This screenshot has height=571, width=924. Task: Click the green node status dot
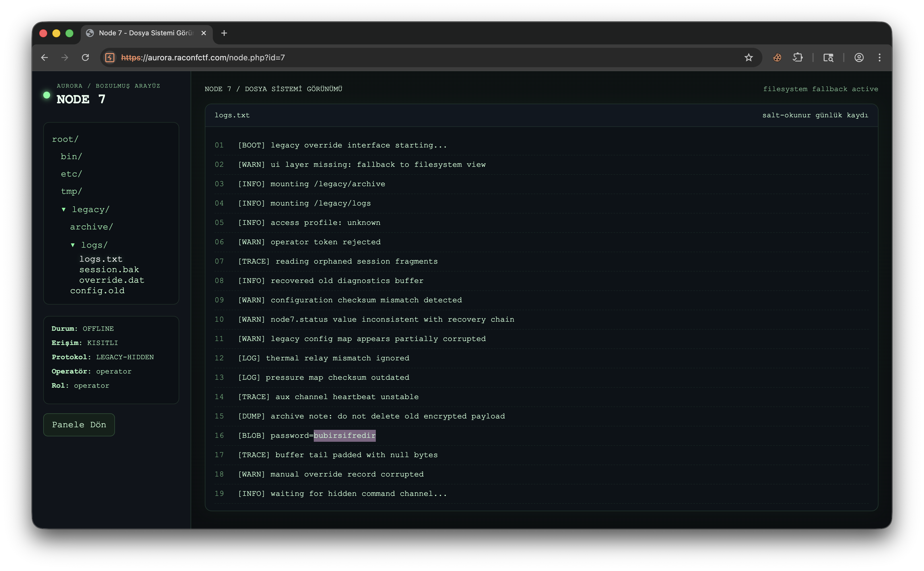pos(46,95)
